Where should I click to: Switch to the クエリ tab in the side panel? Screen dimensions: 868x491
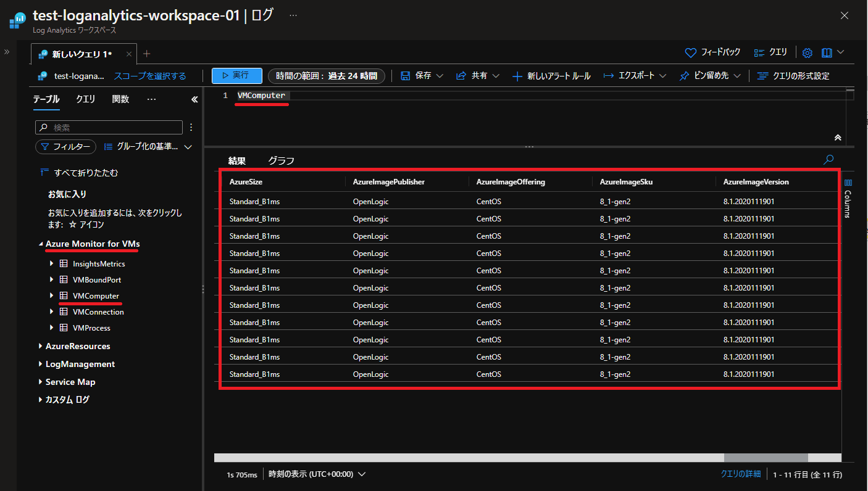(x=86, y=99)
